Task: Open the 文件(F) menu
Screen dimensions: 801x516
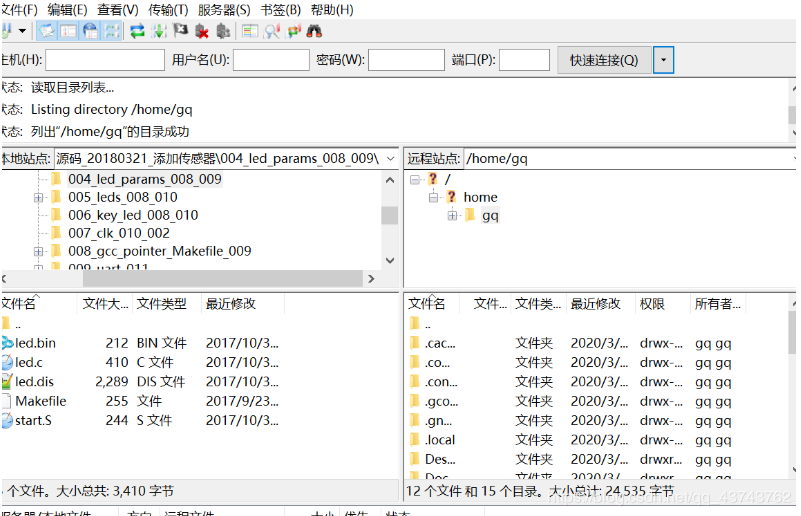Action: [19, 10]
